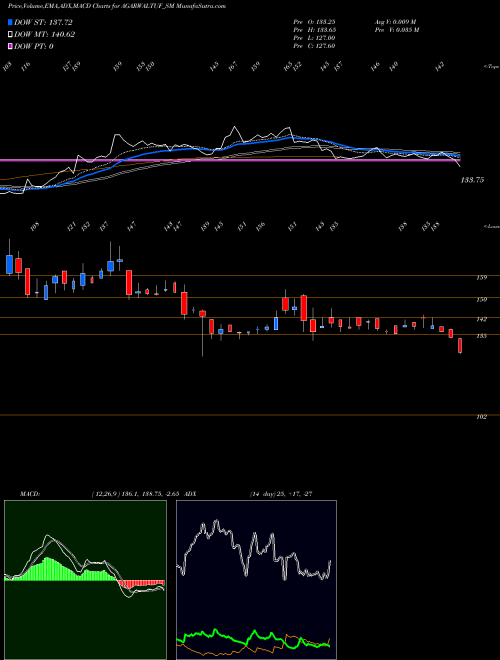Click the 133.75 price label beside the EMA chart
500x660 pixels.
(473, 180)
